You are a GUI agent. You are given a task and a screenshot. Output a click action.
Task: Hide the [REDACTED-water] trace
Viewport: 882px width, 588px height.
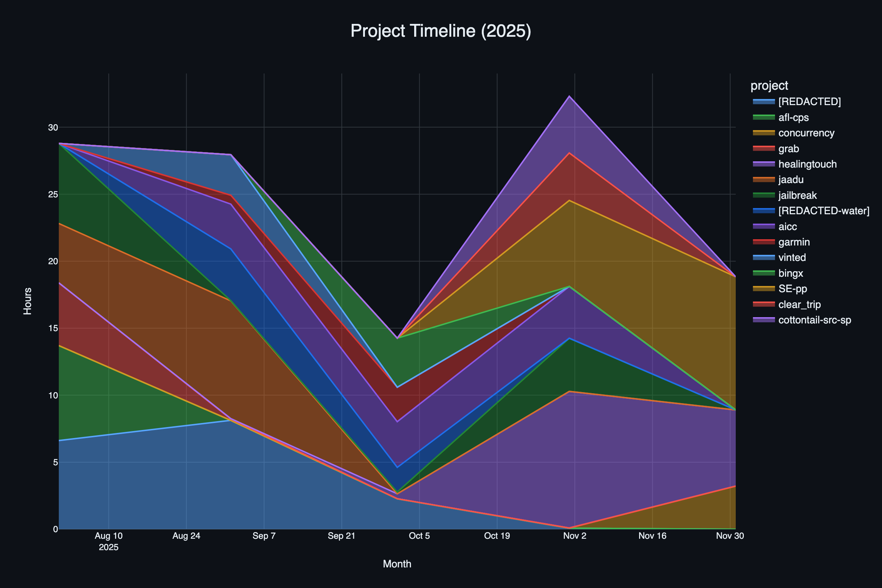[x=824, y=211]
